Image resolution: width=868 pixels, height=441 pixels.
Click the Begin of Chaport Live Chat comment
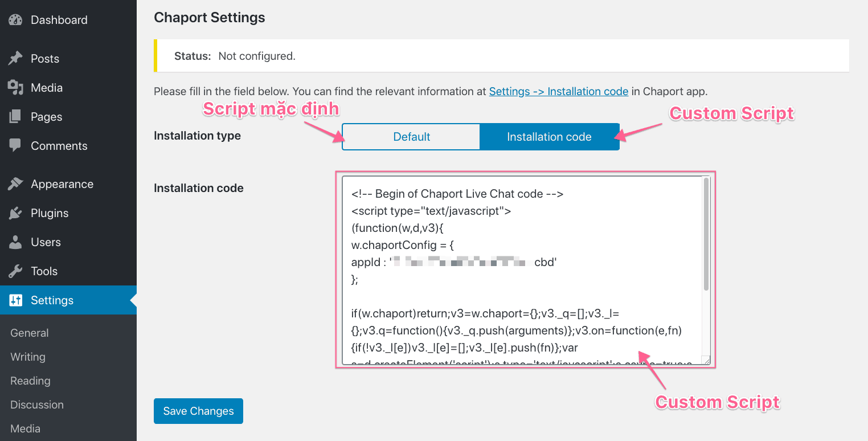(x=457, y=194)
